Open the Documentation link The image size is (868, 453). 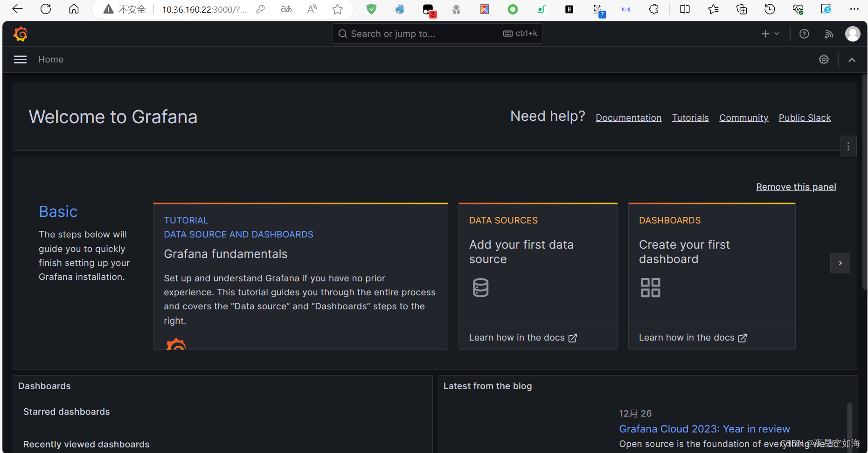coord(628,118)
